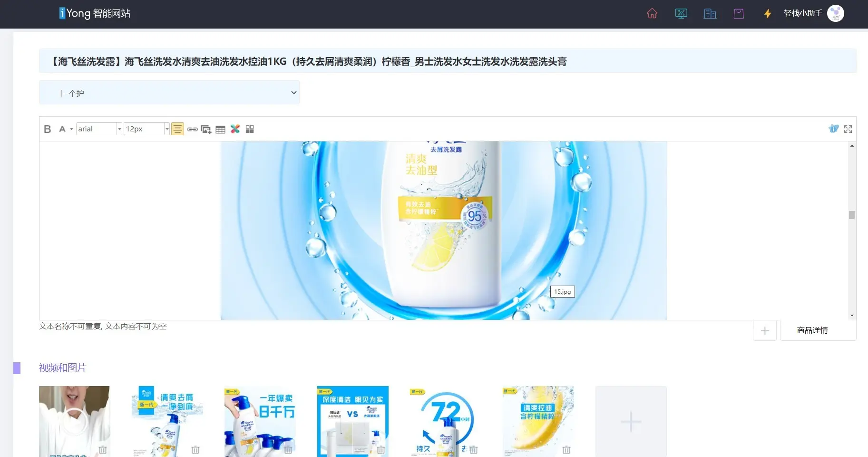Image resolution: width=868 pixels, height=457 pixels.
Task: Open the font color picker arrow
Action: (71, 129)
